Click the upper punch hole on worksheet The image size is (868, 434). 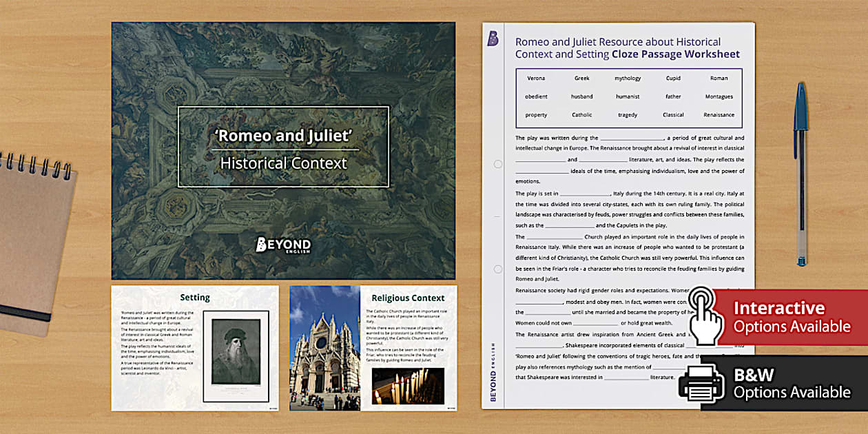[x=497, y=165]
